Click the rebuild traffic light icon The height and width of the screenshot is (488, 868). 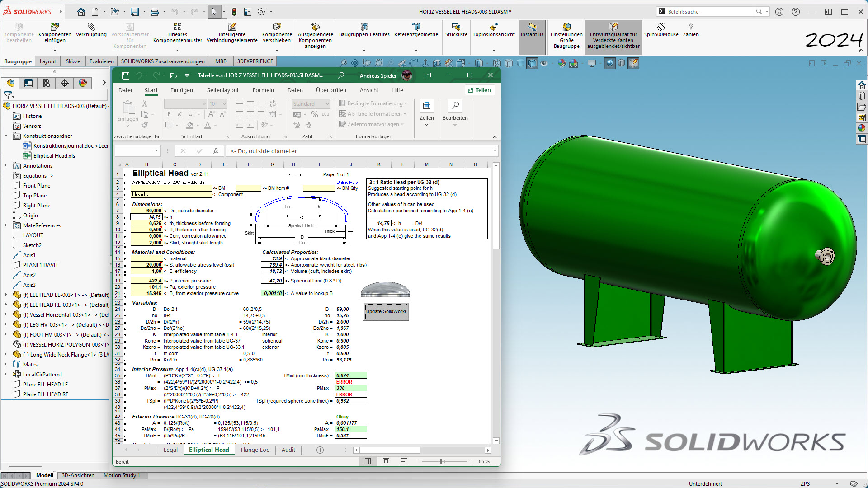(234, 12)
